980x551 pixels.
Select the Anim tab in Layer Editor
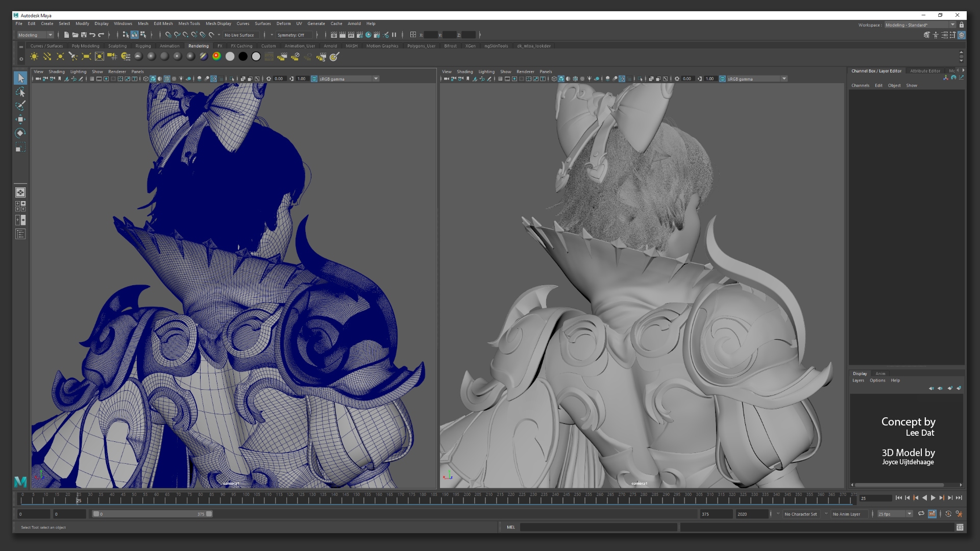(x=880, y=374)
